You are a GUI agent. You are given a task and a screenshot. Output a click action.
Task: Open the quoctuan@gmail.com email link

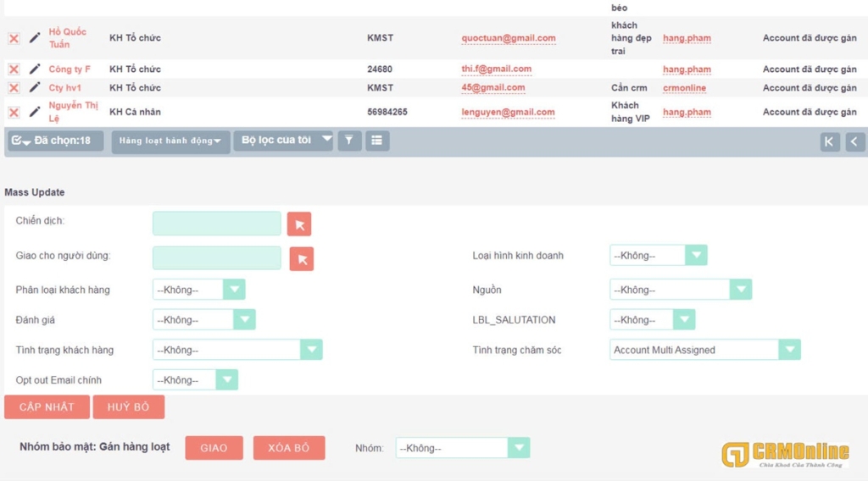[x=509, y=38]
